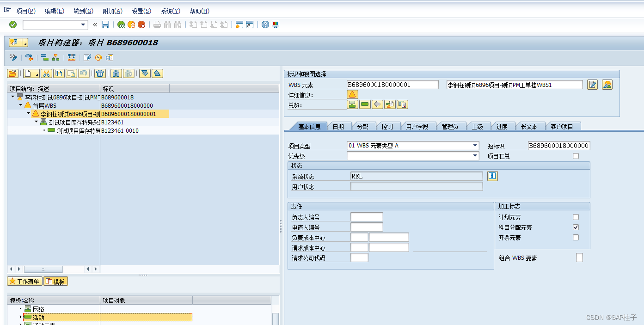Toggle the 项目汇总 checkbox
The image size is (644, 325).
(x=576, y=156)
